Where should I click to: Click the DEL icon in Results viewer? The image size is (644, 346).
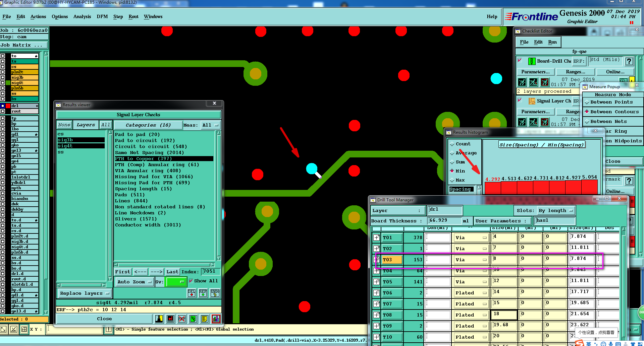pos(192,293)
